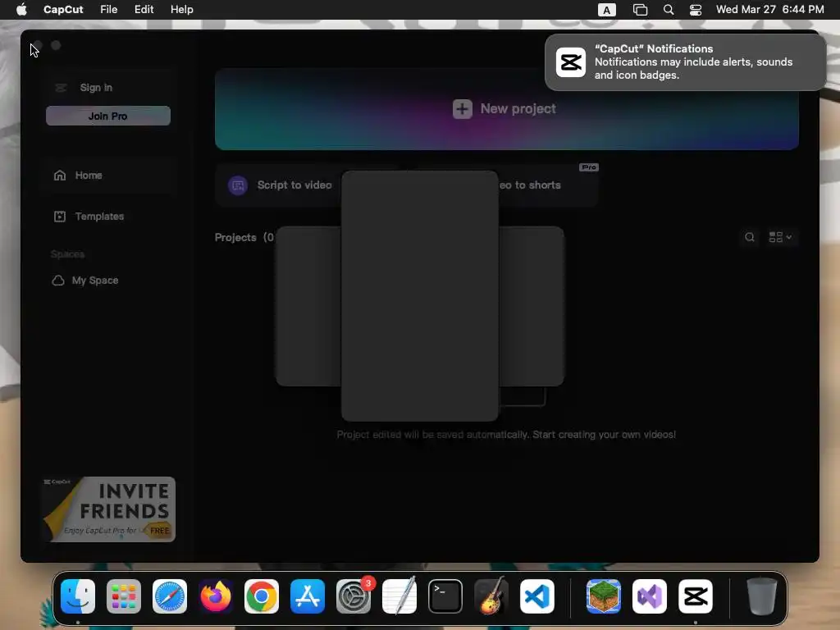Click the date and time in menu bar
Image resolution: width=840 pixels, height=630 pixels.
pyautogui.click(x=769, y=10)
